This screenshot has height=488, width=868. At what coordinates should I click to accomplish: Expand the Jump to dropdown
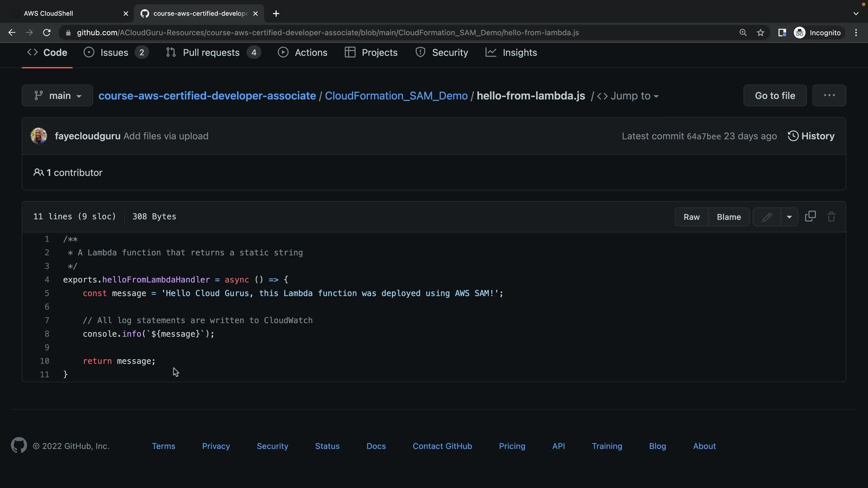click(628, 96)
